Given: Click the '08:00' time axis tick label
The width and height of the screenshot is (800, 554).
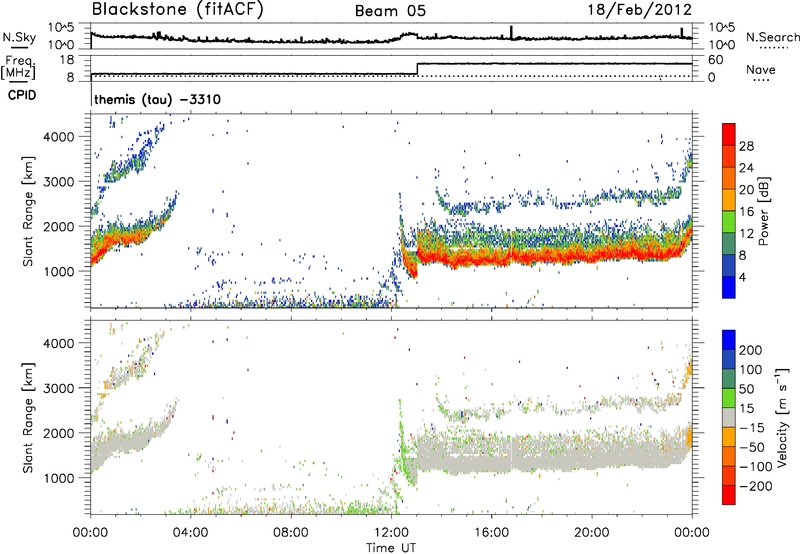Looking at the screenshot, I should coord(291,533).
